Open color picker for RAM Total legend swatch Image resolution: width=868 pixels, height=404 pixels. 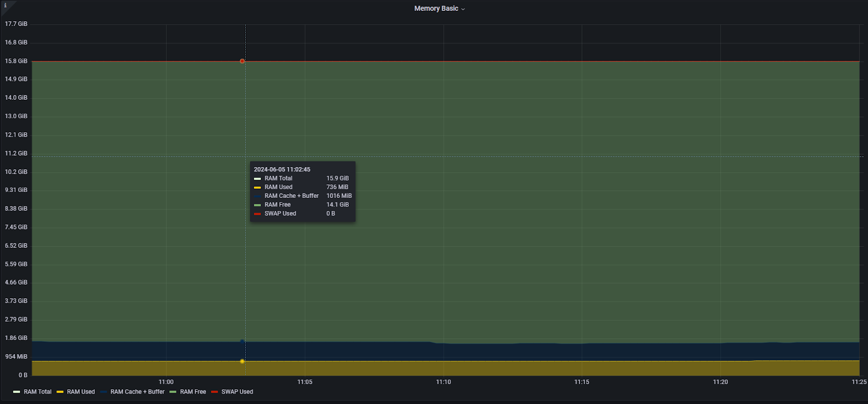pyautogui.click(x=17, y=392)
